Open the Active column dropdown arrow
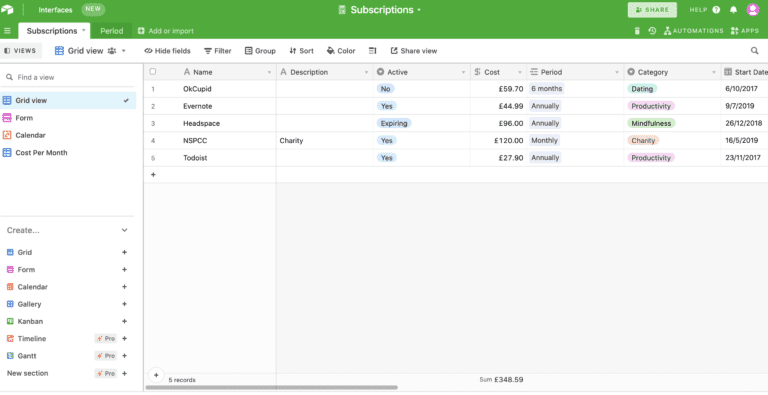Viewport: 768px width, 395px height. pos(463,73)
